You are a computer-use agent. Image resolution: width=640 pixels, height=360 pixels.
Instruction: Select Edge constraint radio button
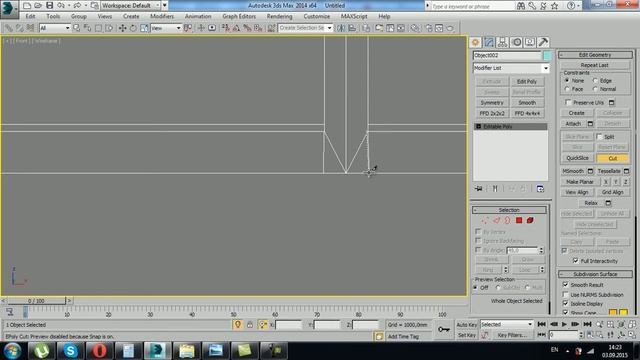[x=595, y=80]
